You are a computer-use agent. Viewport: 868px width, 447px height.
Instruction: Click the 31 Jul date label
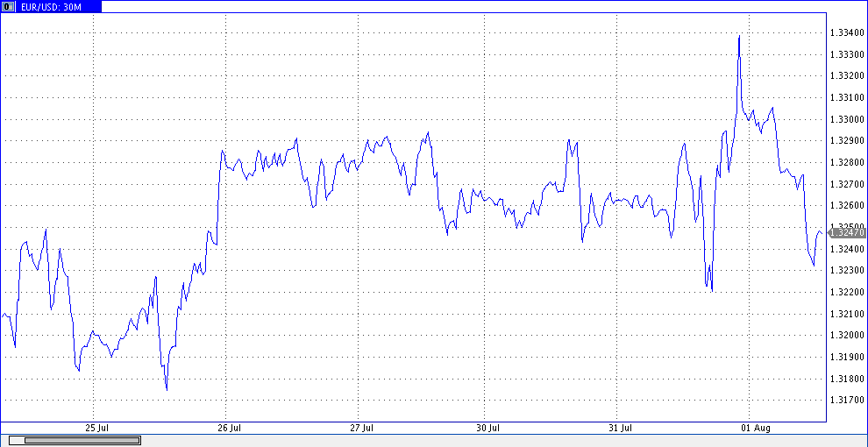coord(621,429)
